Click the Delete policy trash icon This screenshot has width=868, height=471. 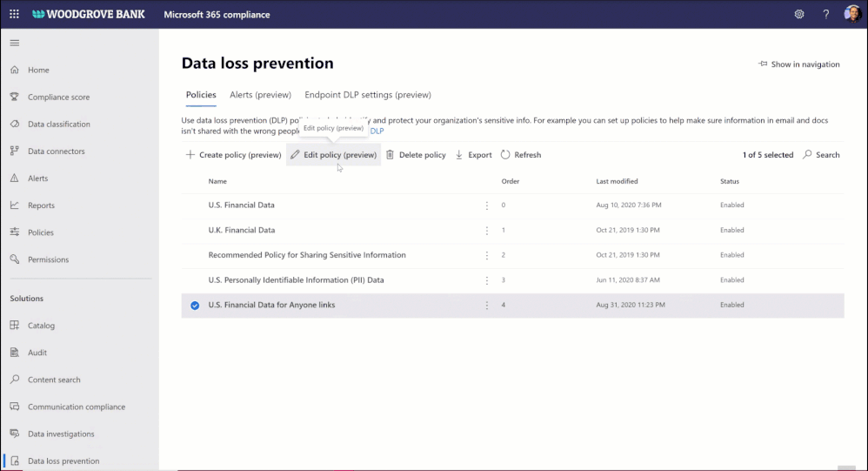(390, 155)
